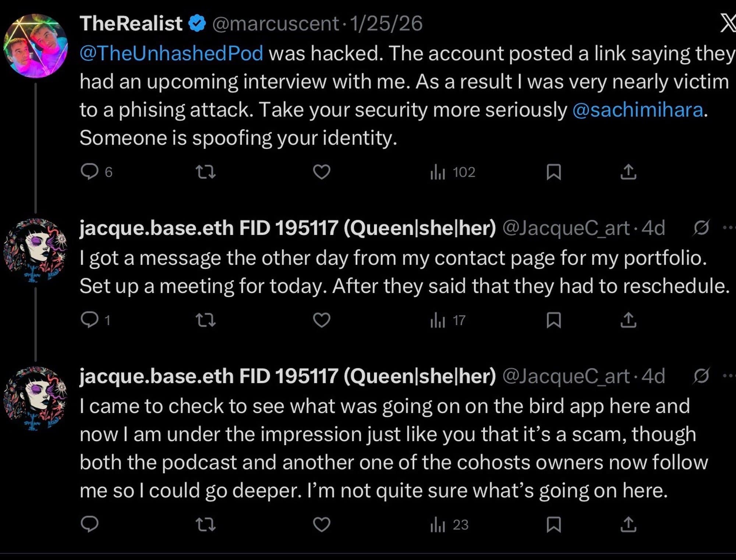The height and width of the screenshot is (560, 736).
Task: Open more options on Jacque's first reply
Action: [729, 228]
